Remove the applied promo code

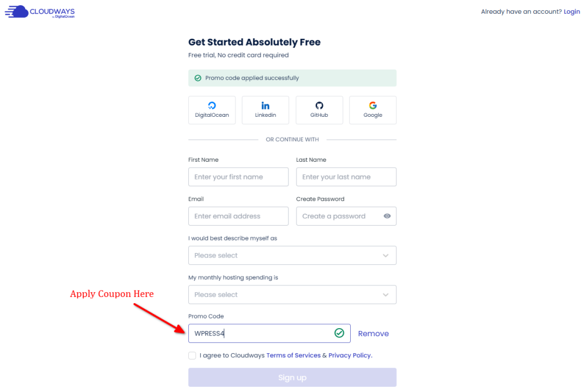[373, 334]
